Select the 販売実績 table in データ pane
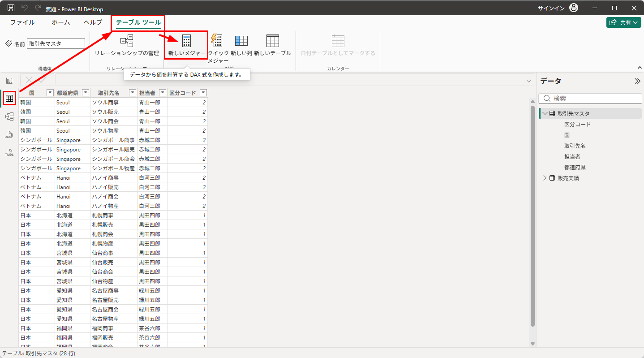Image resolution: width=644 pixels, height=358 pixels. [x=568, y=178]
